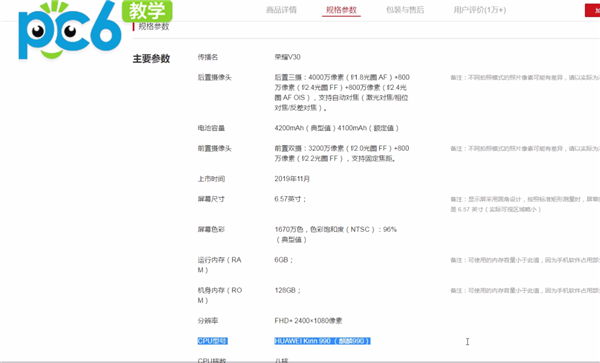Screen dimensions: 600x363
Task: Click the 机身内存 (ROM) label
Action: (x=220, y=295)
